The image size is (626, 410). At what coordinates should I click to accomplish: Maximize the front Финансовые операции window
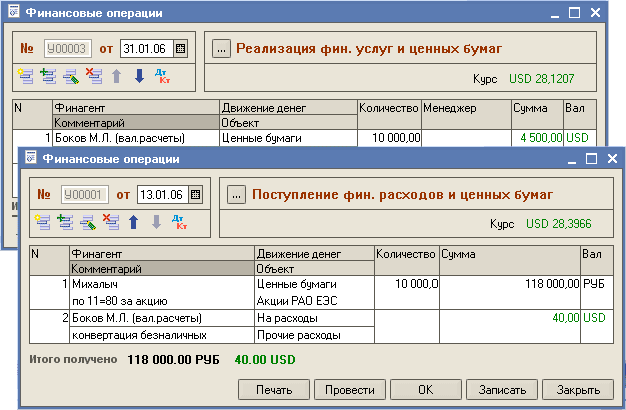click(x=591, y=158)
